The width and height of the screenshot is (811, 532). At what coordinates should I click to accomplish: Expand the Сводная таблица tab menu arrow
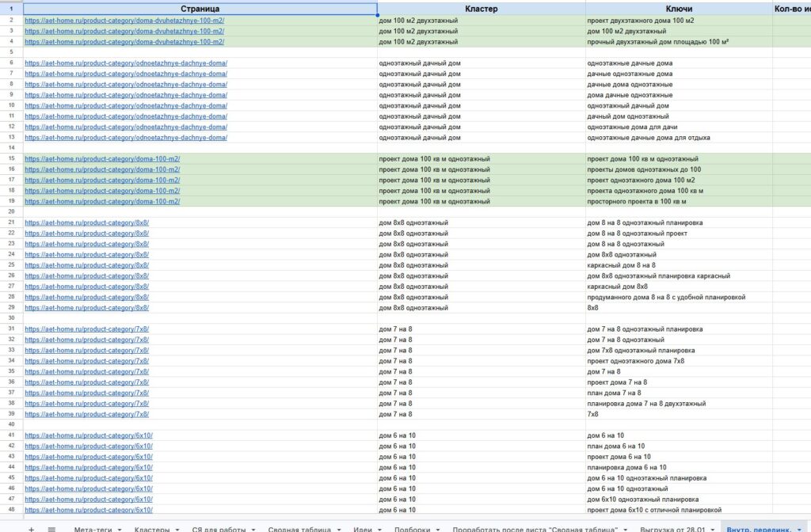coord(339,530)
